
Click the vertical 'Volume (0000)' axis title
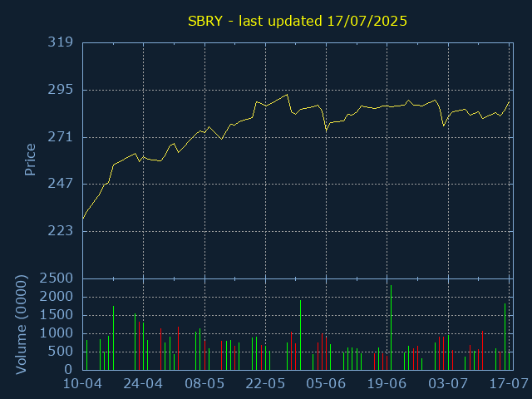21,325
